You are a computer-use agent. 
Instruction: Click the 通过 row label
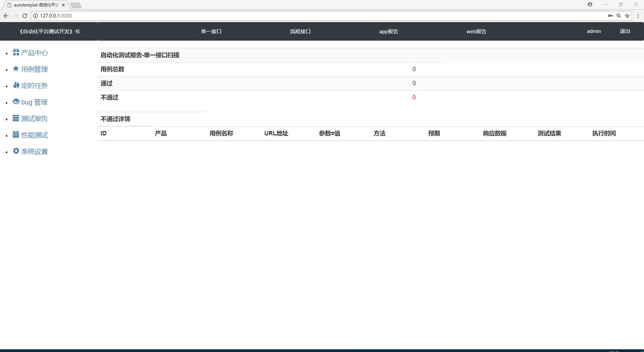[106, 83]
